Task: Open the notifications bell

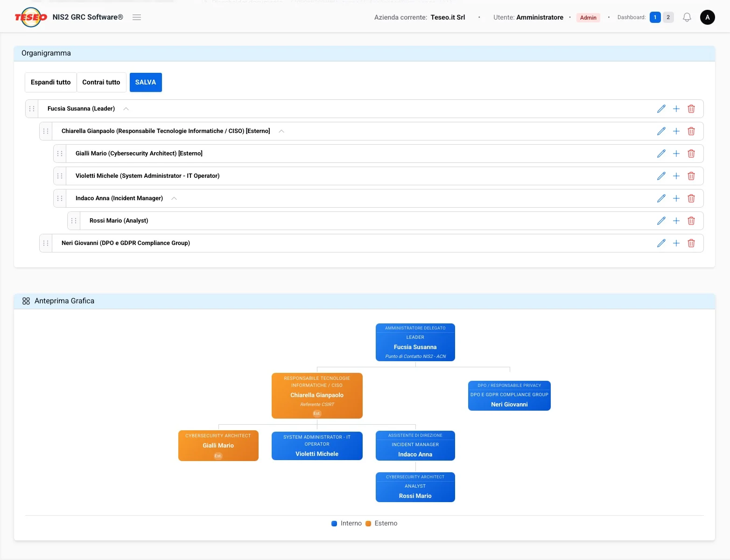Action: point(687,17)
